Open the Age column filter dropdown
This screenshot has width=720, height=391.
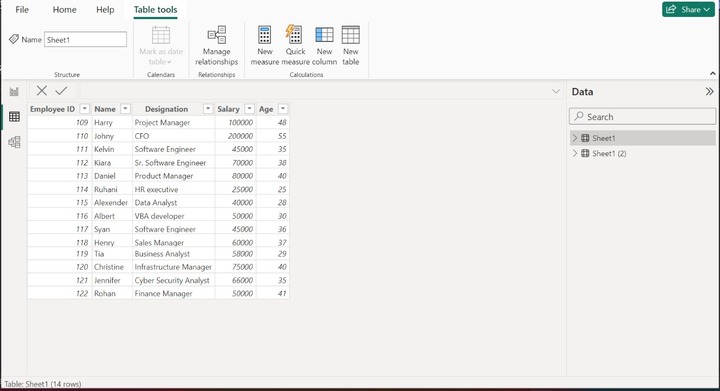pyautogui.click(x=283, y=109)
